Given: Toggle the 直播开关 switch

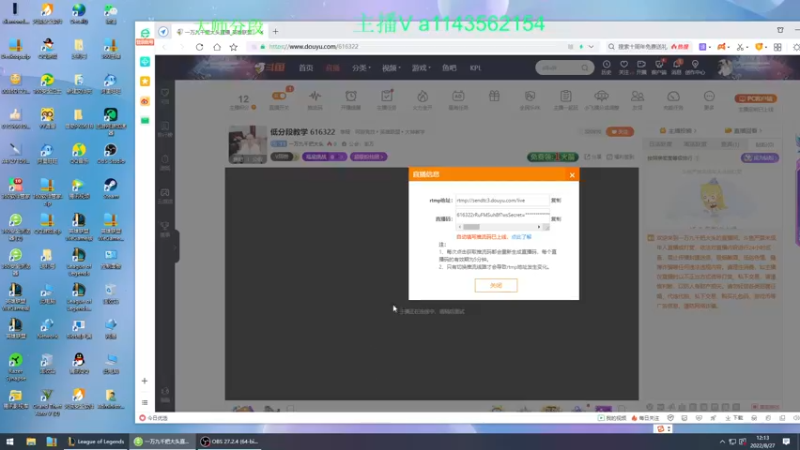Looking at the screenshot, I should 279,96.
